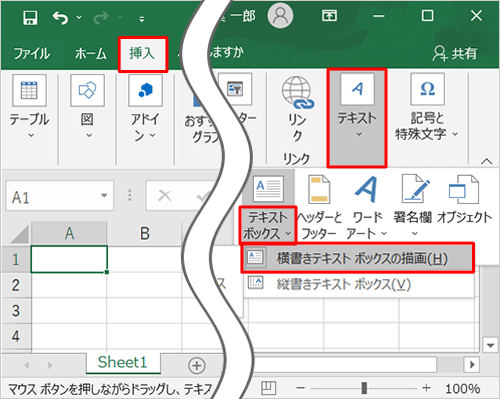Open the ファイル tab
Image resolution: width=500 pixels, height=399 pixels.
(x=32, y=53)
